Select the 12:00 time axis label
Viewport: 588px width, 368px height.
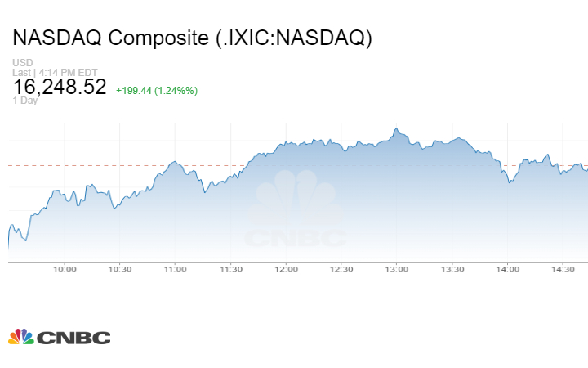[286, 269]
